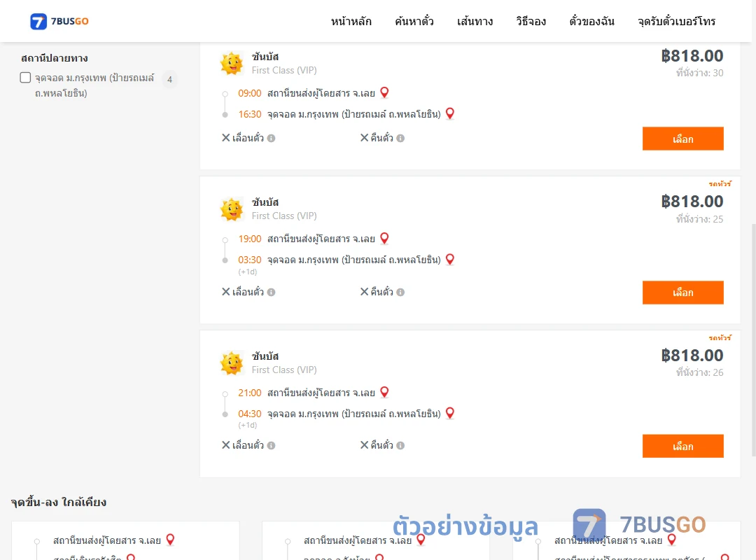Image resolution: width=756 pixels, height=560 pixels.
Task: Click the sun logo of the 21:00 trip
Action: [x=232, y=363]
